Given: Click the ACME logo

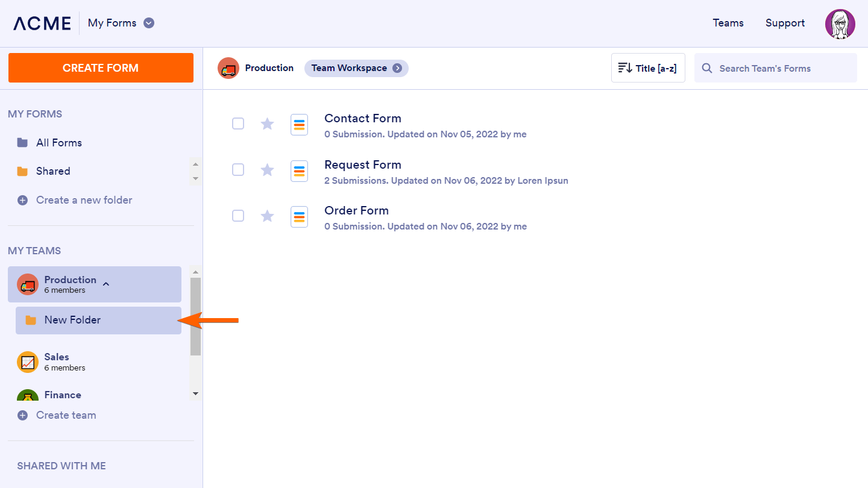Looking at the screenshot, I should tap(42, 23).
